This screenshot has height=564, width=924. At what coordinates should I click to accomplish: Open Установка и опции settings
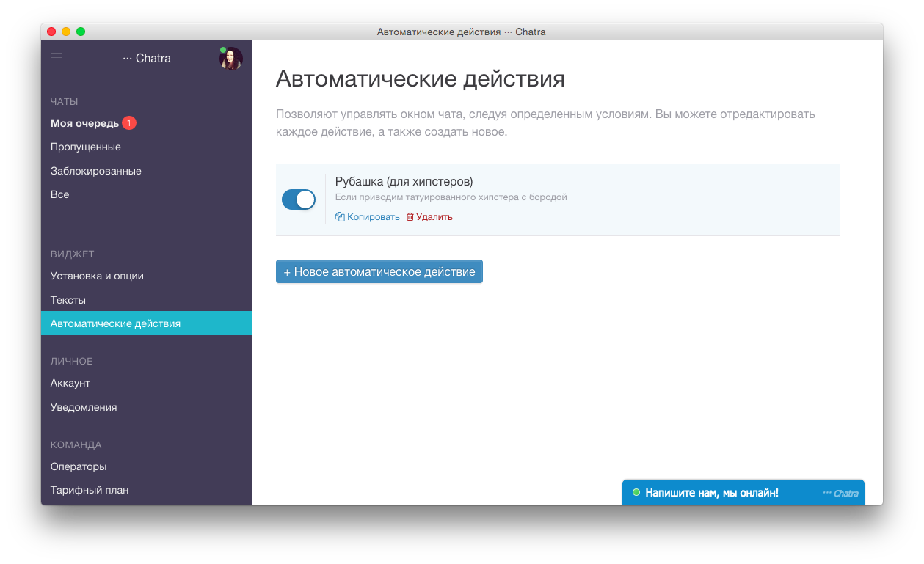click(97, 276)
